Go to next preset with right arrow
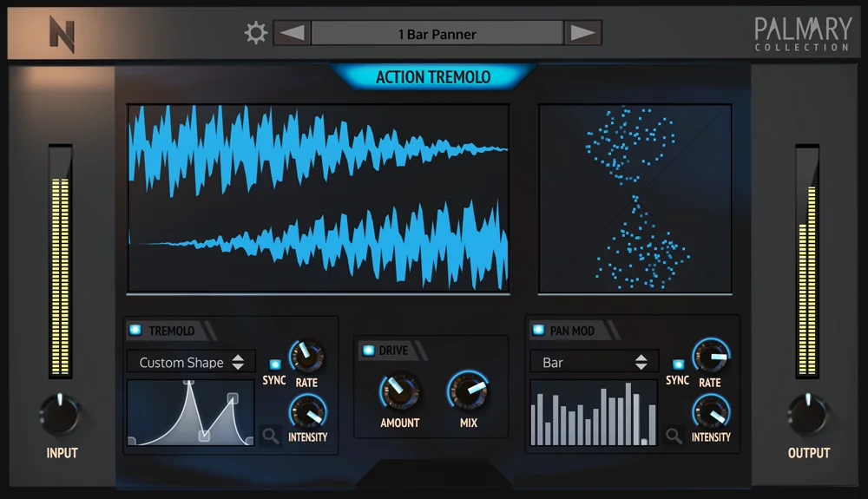This screenshot has height=499, width=868. (x=583, y=33)
